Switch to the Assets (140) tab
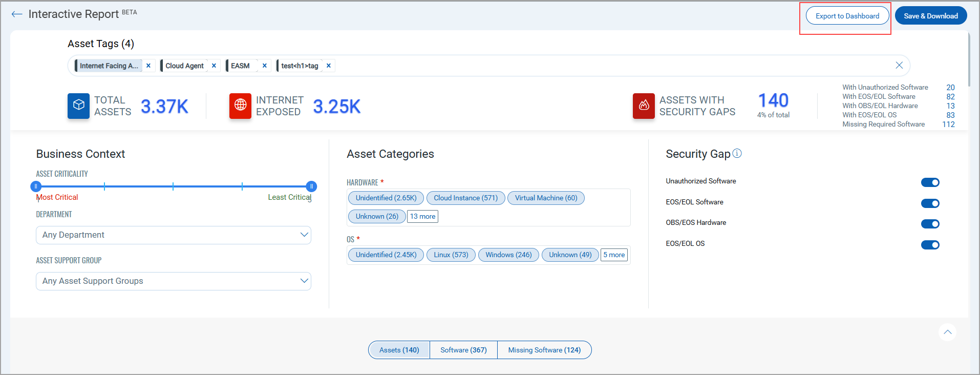Screen dimensions: 980x375 coord(399,350)
